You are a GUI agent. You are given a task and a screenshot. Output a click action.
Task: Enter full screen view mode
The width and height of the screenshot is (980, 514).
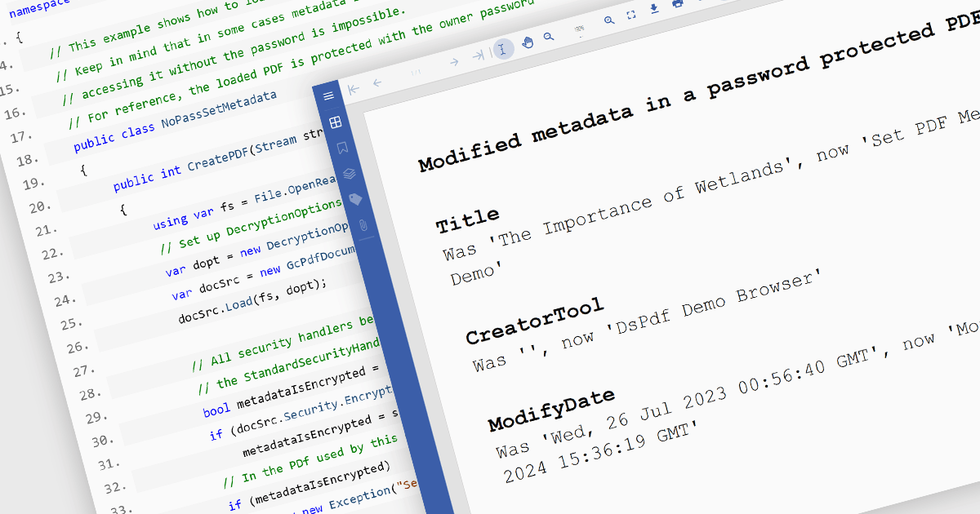pyautogui.click(x=631, y=15)
